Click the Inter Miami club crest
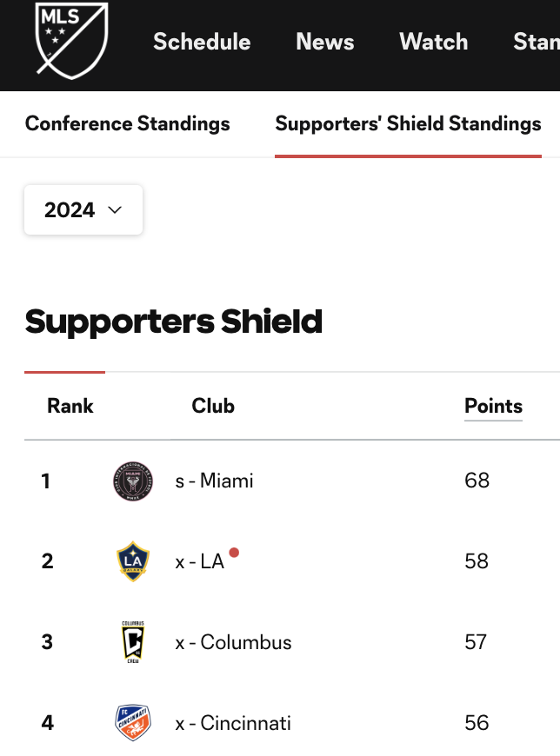Viewport: 560px width, 756px height. coord(132,481)
